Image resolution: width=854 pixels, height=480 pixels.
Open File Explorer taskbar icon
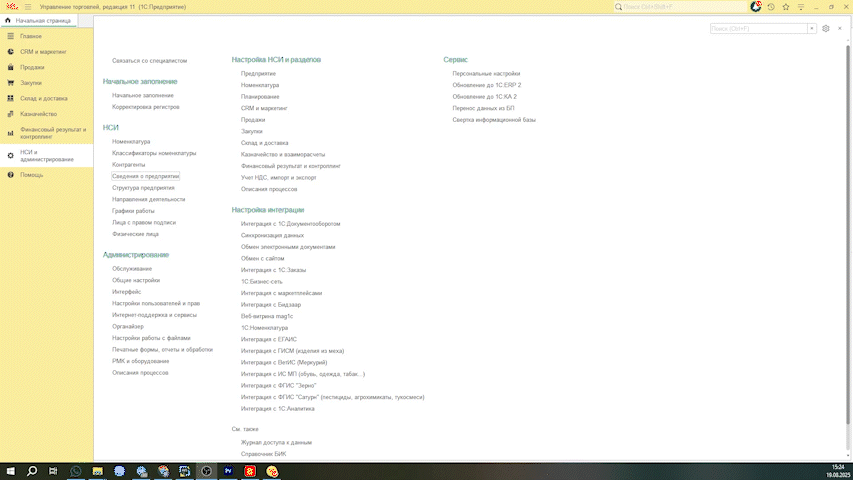tap(97, 471)
